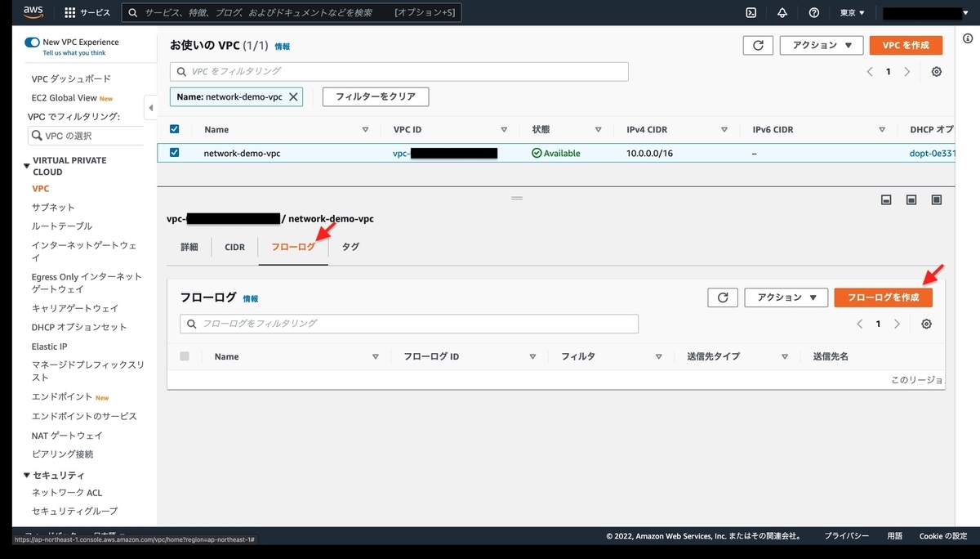Open NAT ゲートウェイ in the sidebar
Screen dimensions: 980x559
click(x=67, y=436)
